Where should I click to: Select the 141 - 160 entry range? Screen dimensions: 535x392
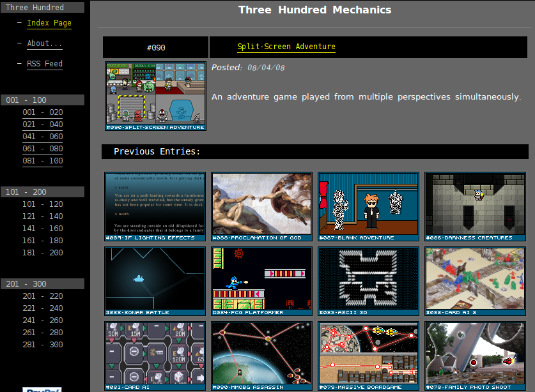coord(43,229)
